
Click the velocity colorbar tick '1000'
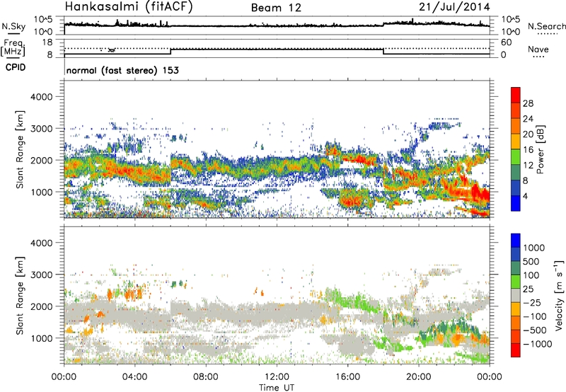click(x=534, y=248)
